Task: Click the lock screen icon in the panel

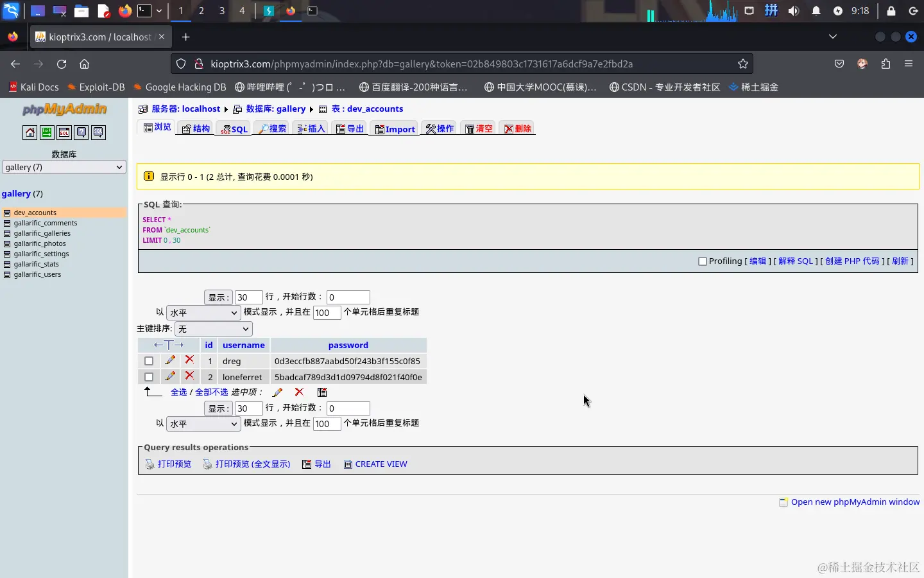Action: coord(891,10)
